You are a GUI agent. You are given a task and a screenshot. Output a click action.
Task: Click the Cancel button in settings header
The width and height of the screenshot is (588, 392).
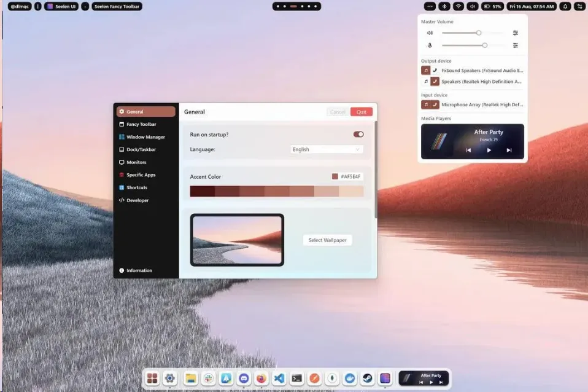[x=338, y=112]
